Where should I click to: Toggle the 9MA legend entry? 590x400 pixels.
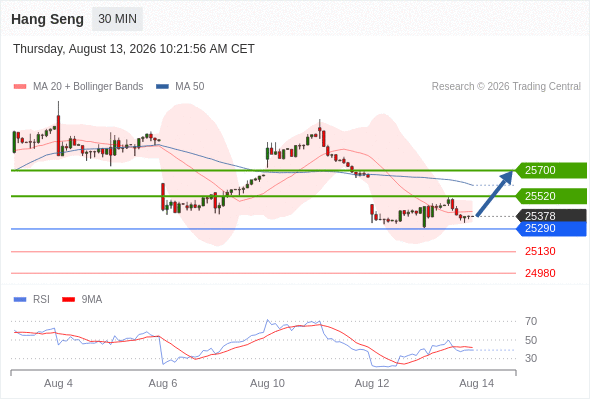point(82,300)
